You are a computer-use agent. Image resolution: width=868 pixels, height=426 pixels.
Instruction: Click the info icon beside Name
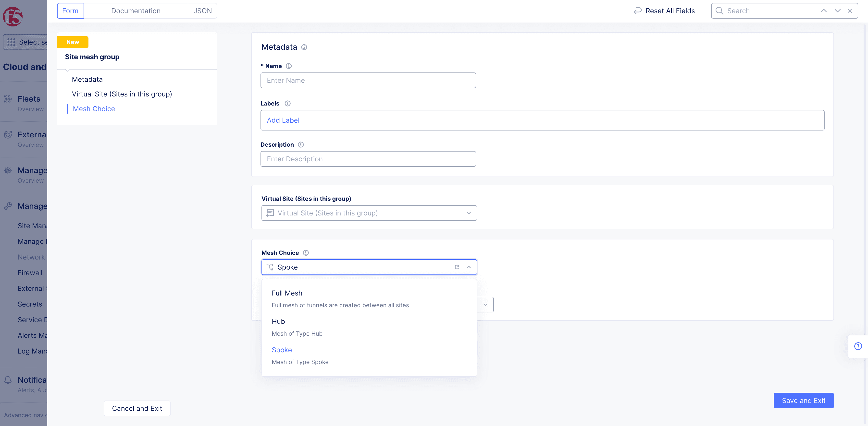289,66
